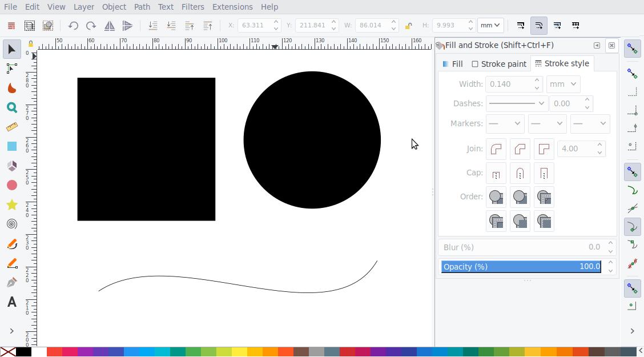The height and width of the screenshot is (357, 644).
Task: Click the black color swatch in palette
Action: [x=23, y=351]
